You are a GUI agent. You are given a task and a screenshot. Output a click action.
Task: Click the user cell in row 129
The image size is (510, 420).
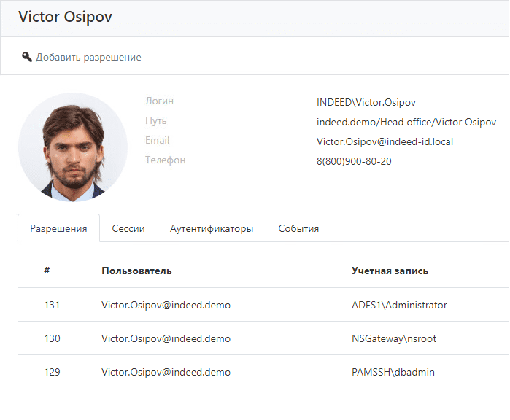point(166,372)
